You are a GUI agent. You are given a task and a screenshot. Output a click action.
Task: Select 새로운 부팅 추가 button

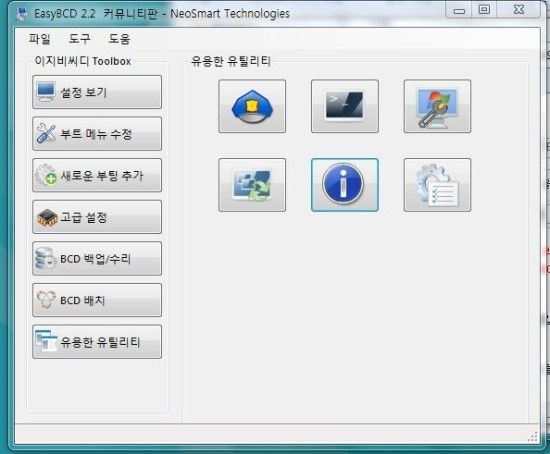(x=97, y=175)
